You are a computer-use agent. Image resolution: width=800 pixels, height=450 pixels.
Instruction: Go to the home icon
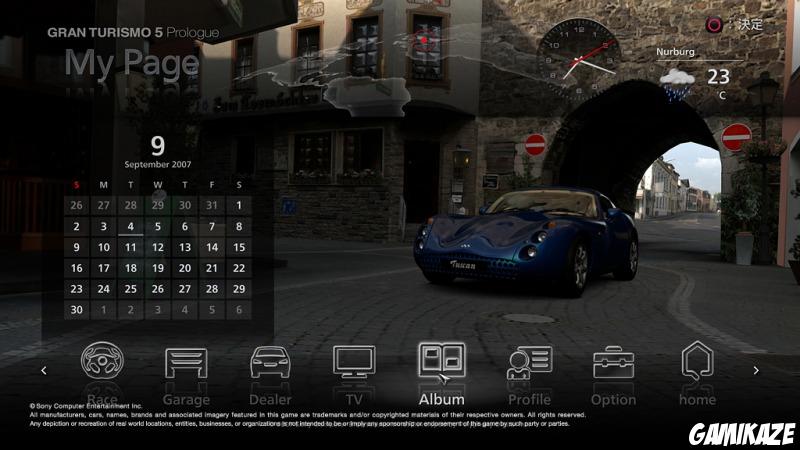pos(697,361)
